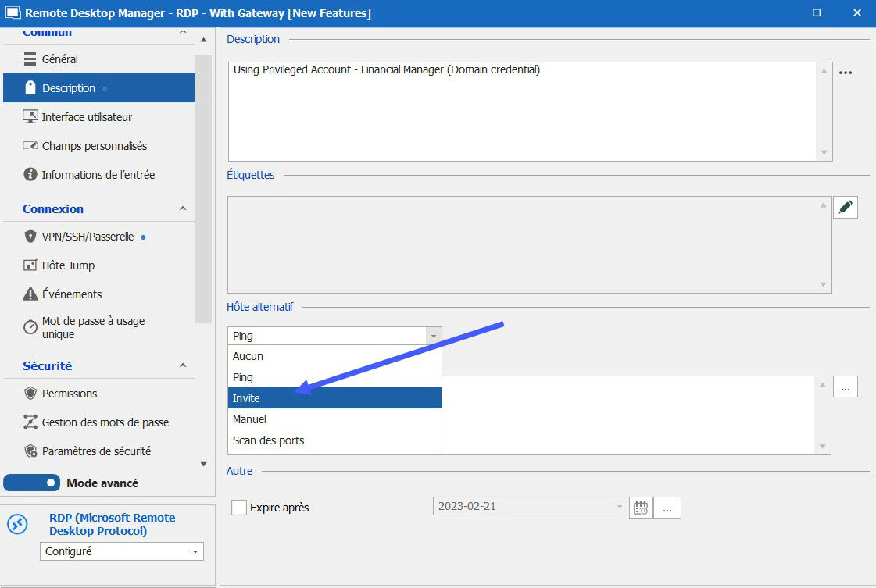
Task: Choose Invite from the dropdown list
Action: [x=334, y=398]
